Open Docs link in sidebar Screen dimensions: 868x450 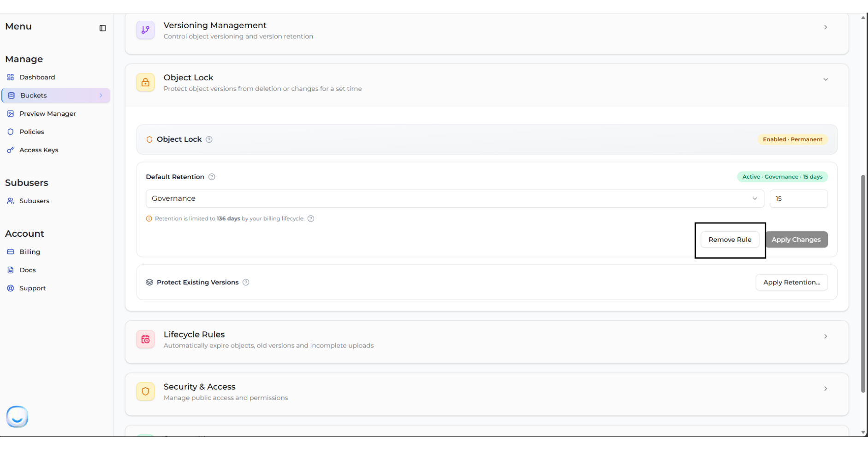pos(27,270)
